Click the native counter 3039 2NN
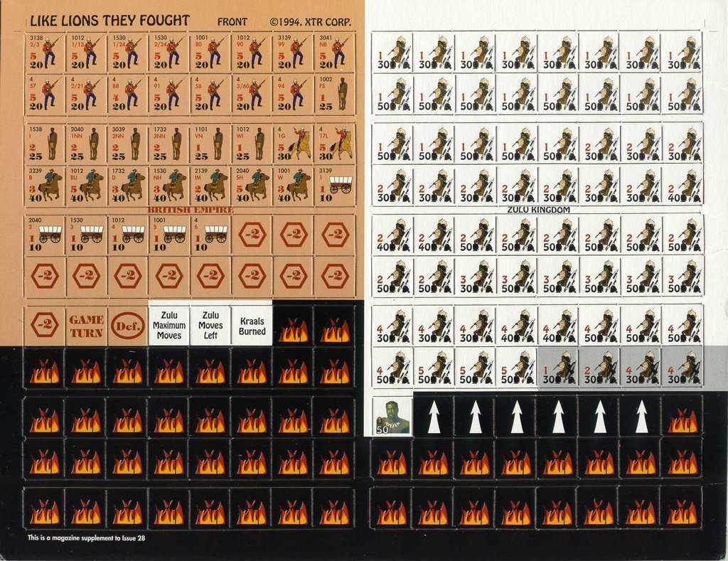The height and width of the screenshot is (561, 728). 127,144
